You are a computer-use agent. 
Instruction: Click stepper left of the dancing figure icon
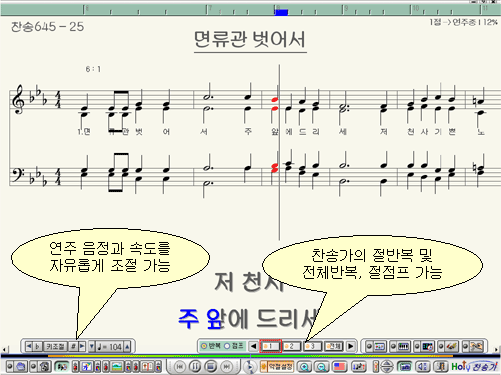76,367
